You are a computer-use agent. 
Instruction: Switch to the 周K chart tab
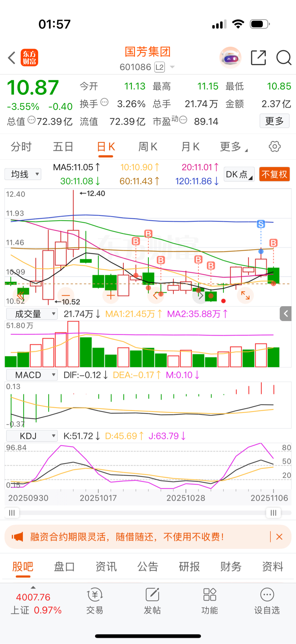tap(148, 147)
